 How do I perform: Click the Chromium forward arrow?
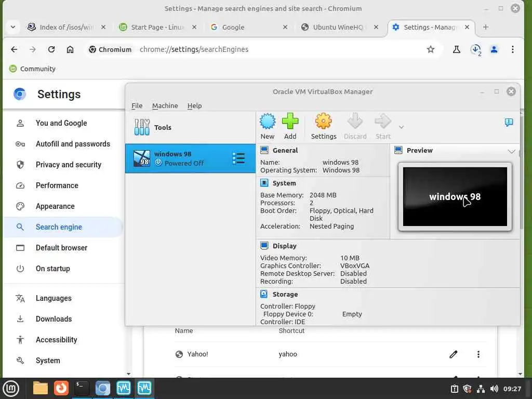click(x=33, y=49)
